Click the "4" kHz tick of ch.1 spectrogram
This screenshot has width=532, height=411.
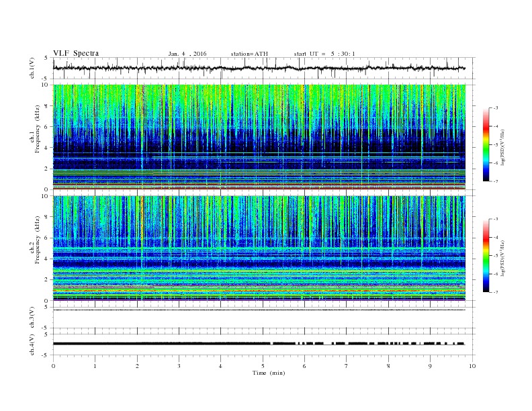coord(46,148)
